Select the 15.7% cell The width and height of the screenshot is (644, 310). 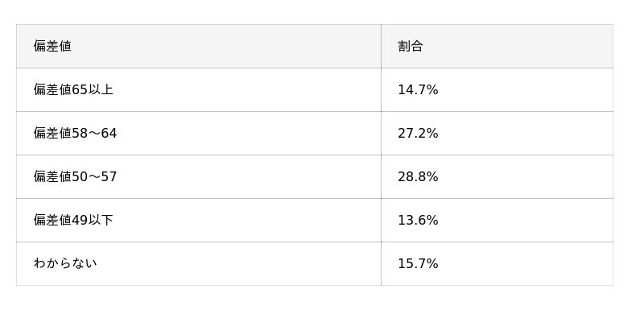pos(497,264)
